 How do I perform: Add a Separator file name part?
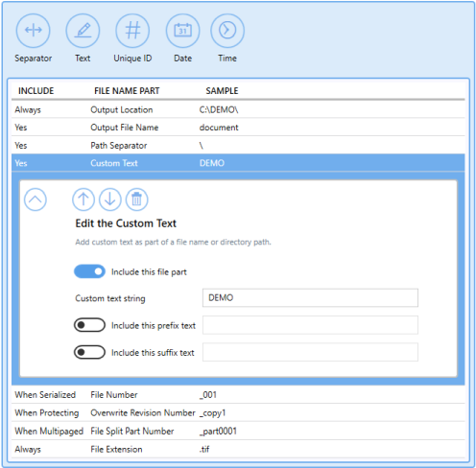[33, 31]
